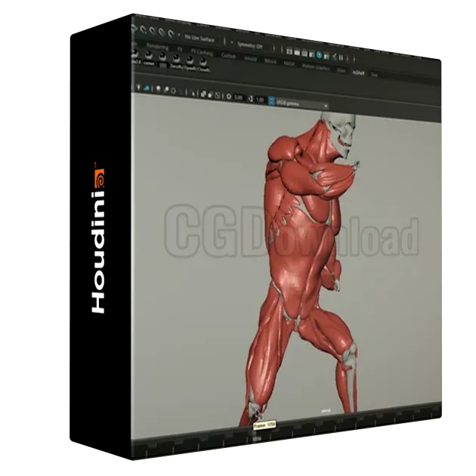This screenshot has width=476, height=476.
Task: Open the sRGB gamma view transform dropdown
Action: point(302,104)
